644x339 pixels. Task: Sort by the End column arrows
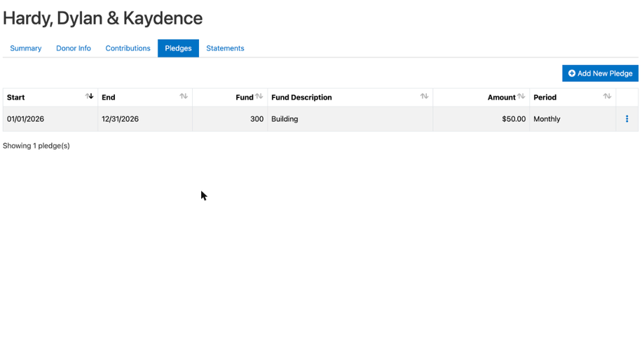tap(184, 97)
